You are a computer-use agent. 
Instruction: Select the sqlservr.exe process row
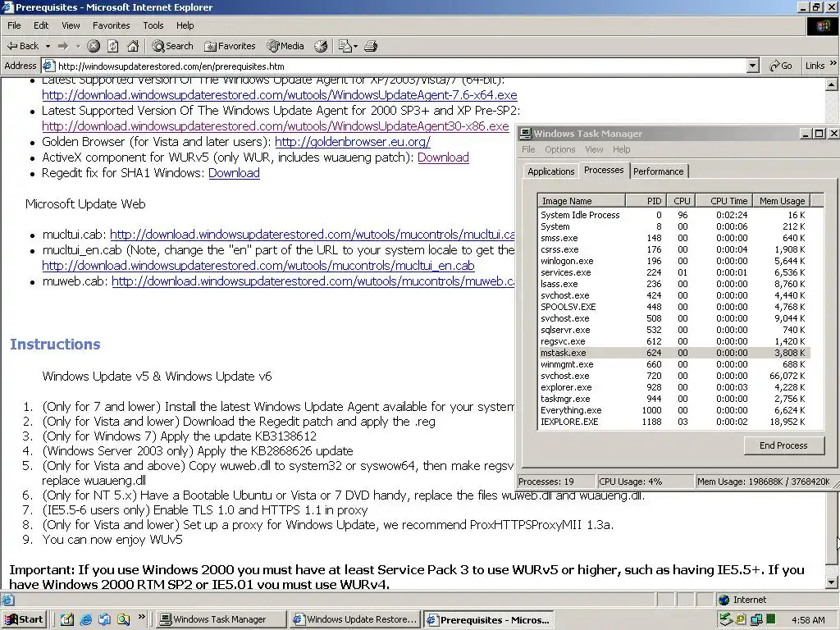coord(674,330)
